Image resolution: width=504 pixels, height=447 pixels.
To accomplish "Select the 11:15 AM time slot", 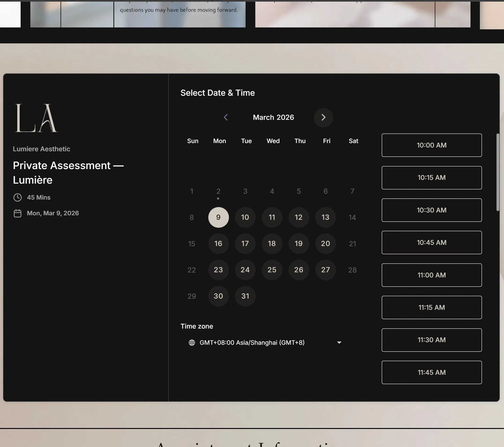I will tap(432, 307).
